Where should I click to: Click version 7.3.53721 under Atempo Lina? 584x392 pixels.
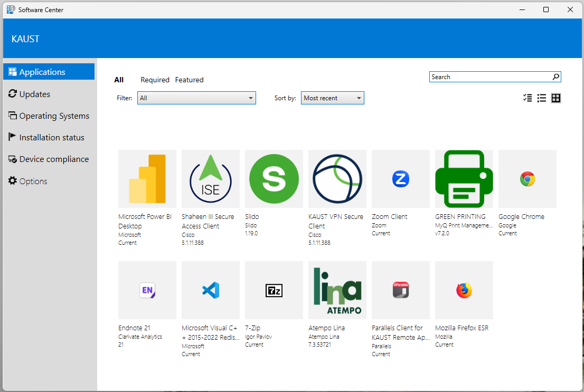(x=319, y=345)
